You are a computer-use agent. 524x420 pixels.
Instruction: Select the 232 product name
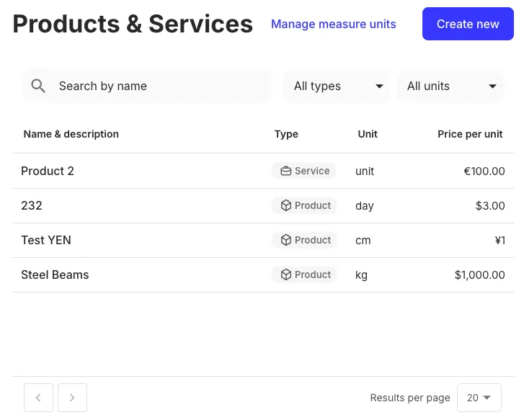point(32,205)
